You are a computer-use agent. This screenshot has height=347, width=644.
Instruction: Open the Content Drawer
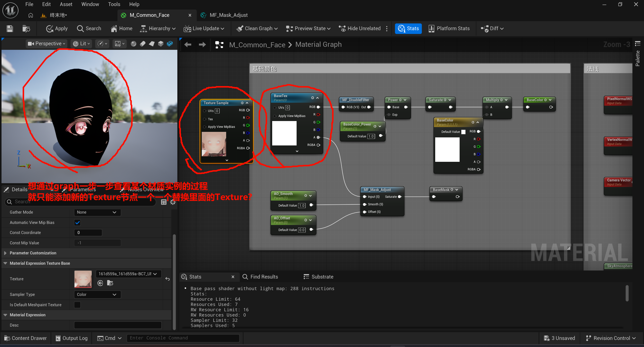coord(25,338)
